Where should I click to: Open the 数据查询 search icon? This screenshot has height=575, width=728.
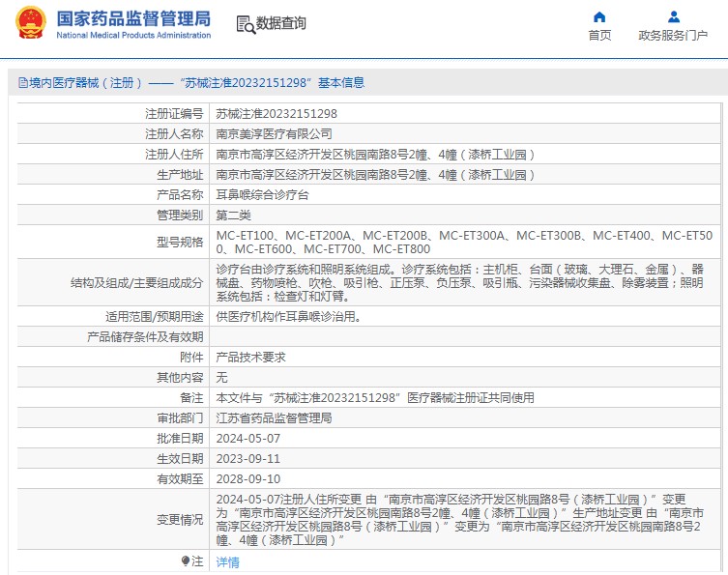click(x=246, y=24)
